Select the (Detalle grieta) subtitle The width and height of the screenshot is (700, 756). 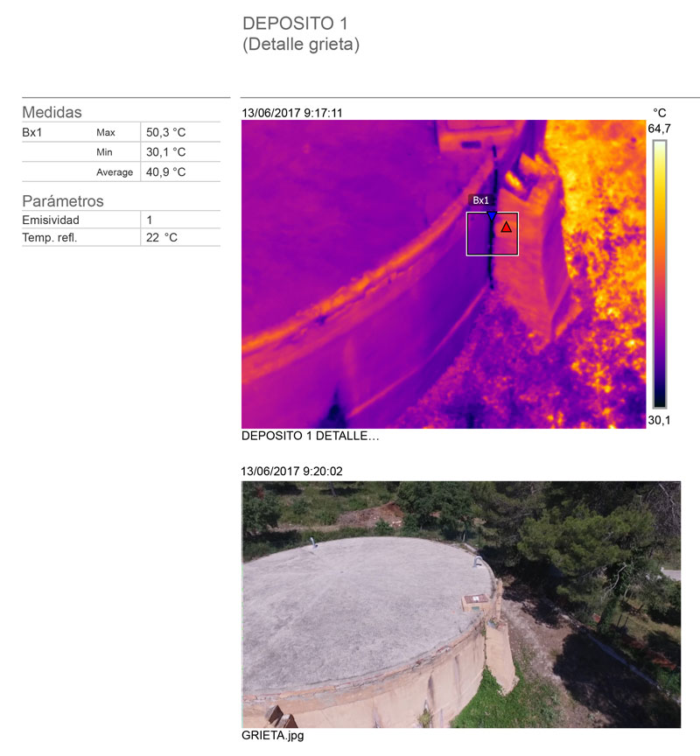301,45
